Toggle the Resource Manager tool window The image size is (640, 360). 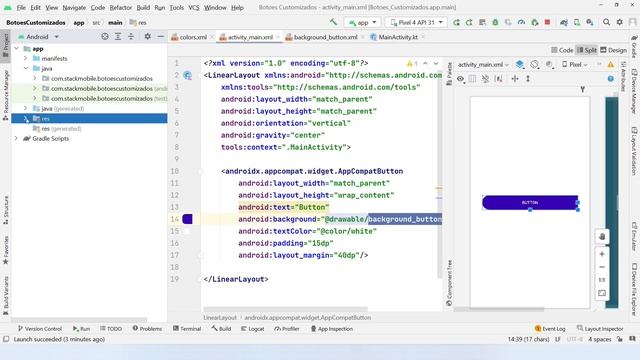(5, 95)
